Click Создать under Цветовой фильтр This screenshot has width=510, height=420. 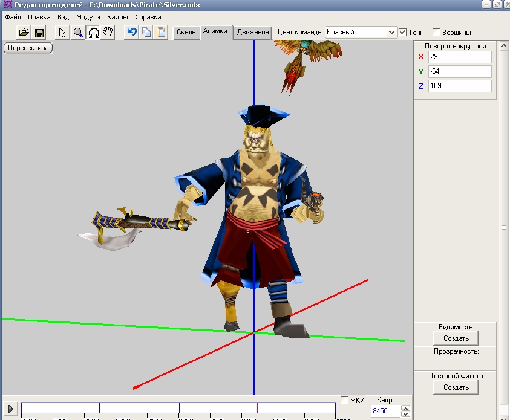[456, 387]
